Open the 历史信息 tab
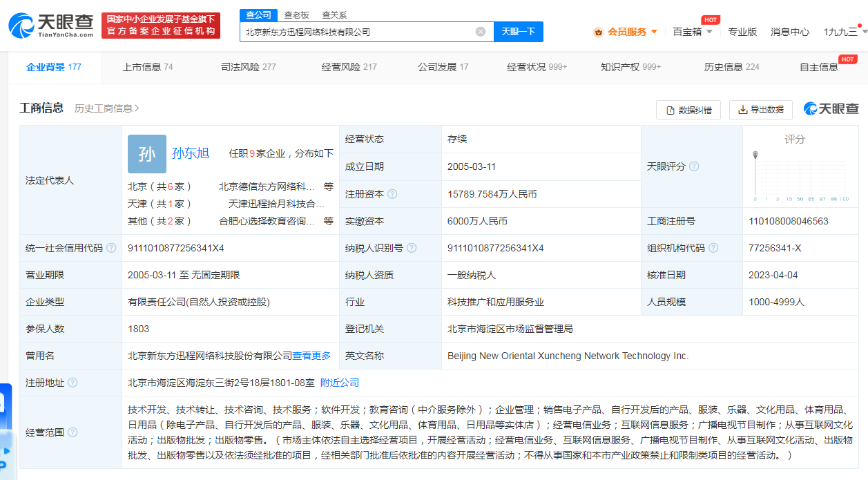Screen dimensions: 868x480 pos(732,67)
